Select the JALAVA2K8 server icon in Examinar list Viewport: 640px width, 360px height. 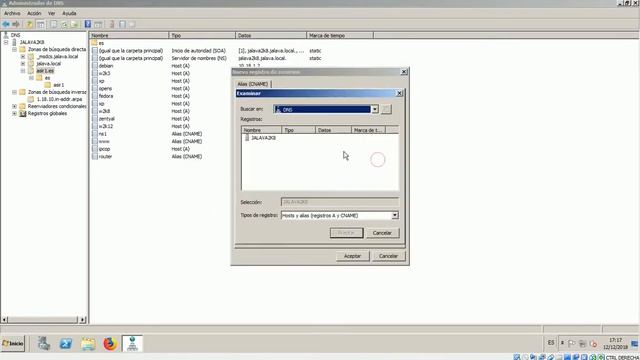(x=247, y=138)
